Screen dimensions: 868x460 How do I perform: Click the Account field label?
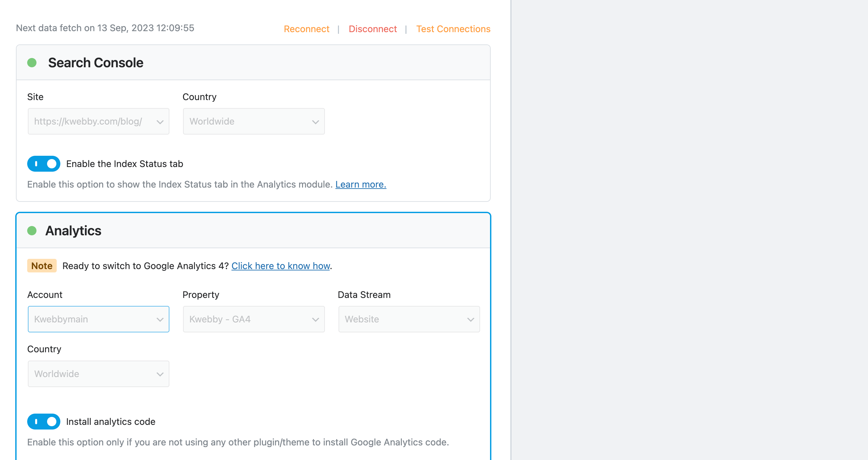(x=45, y=295)
